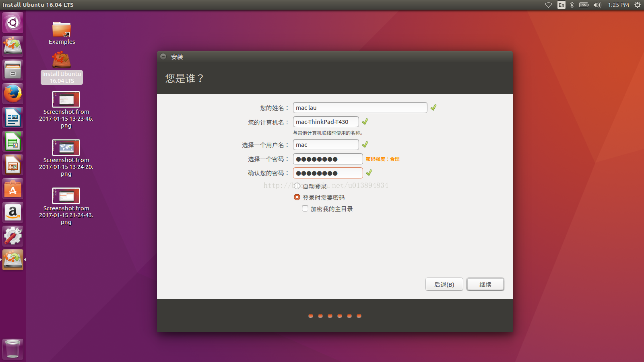
Task: Select Install Ubuntu 16.04 LTS desktop icon
Action: pos(62,68)
